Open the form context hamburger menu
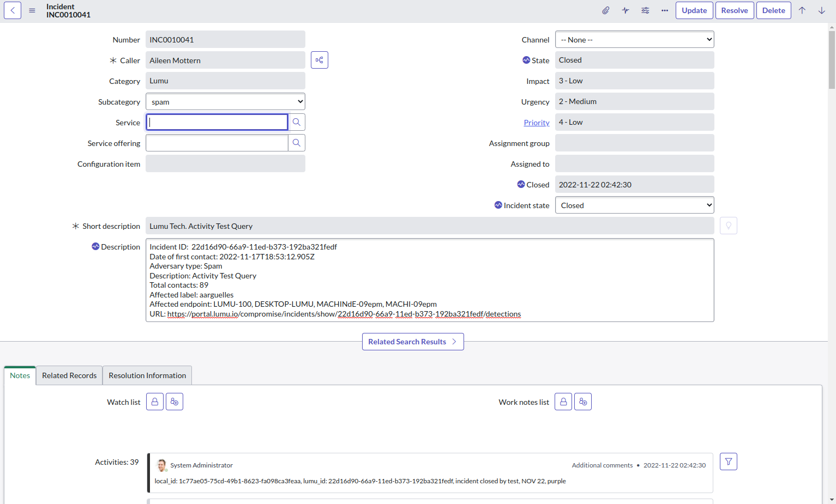The width and height of the screenshot is (836, 504). point(32,10)
